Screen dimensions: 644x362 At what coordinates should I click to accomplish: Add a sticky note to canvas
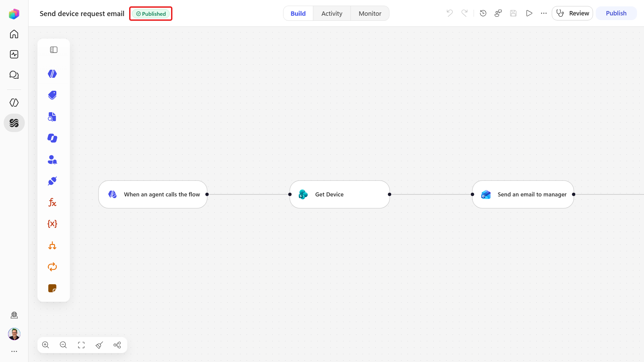click(52, 288)
